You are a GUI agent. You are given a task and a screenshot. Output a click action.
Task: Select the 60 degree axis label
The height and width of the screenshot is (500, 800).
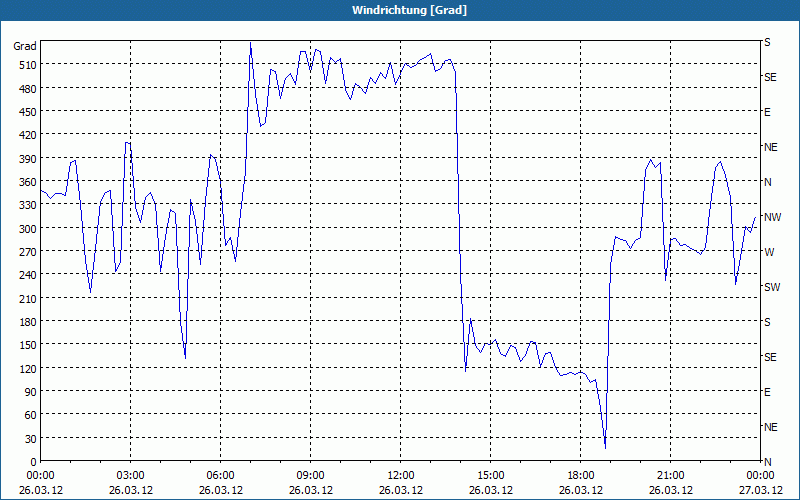(x=31, y=415)
